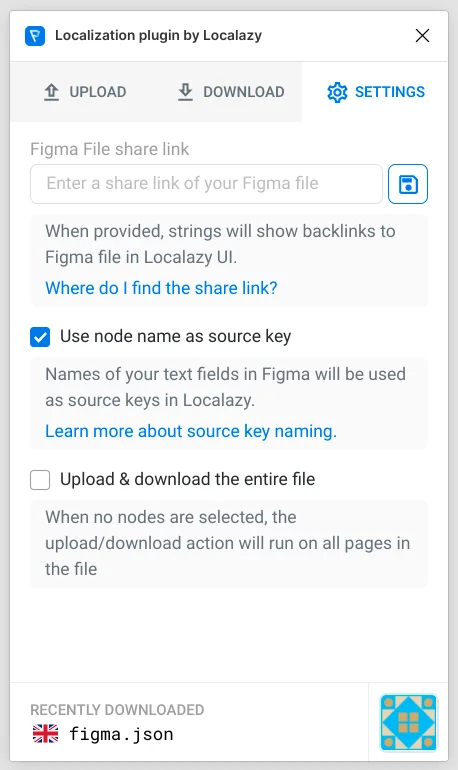Viewport: 458px width, 770px height.
Task: Save the share link with floppy icon
Action: tap(407, 184)
